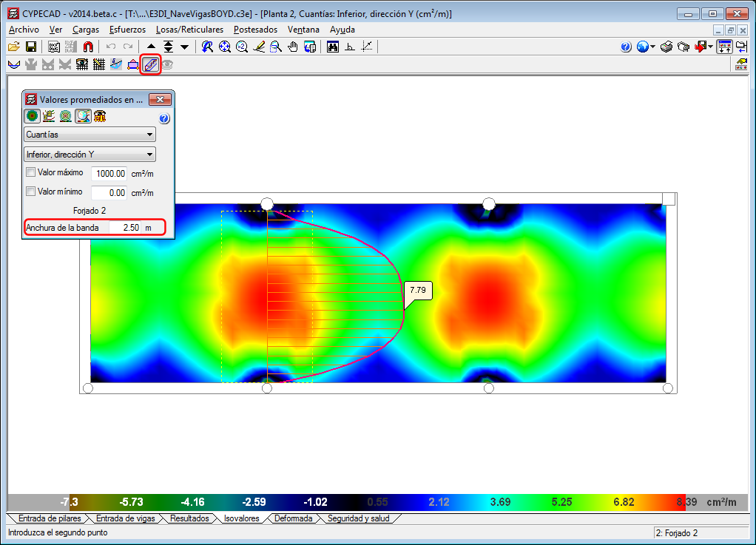The height and width of the screenshot is (545, 756).
Task: Click the save floppy disk icon
Action: coord(31,47)
